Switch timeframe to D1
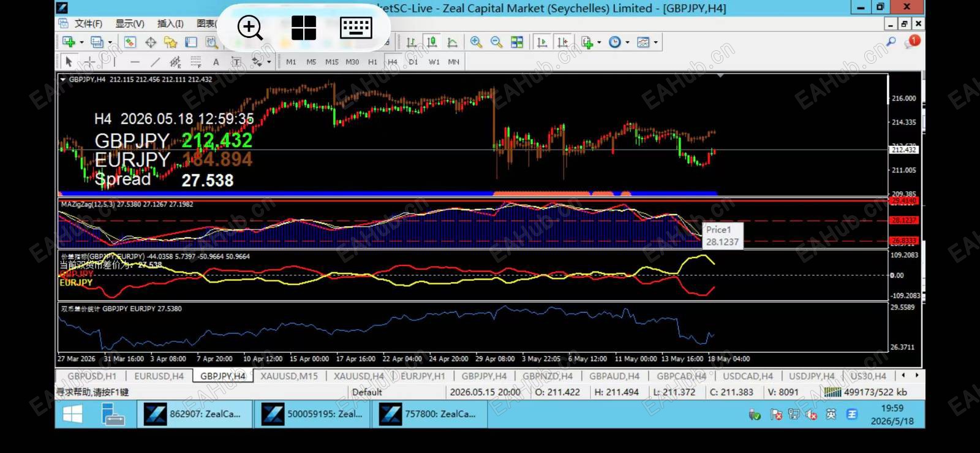Screen dimensions: 980x453 pos(413,62)
